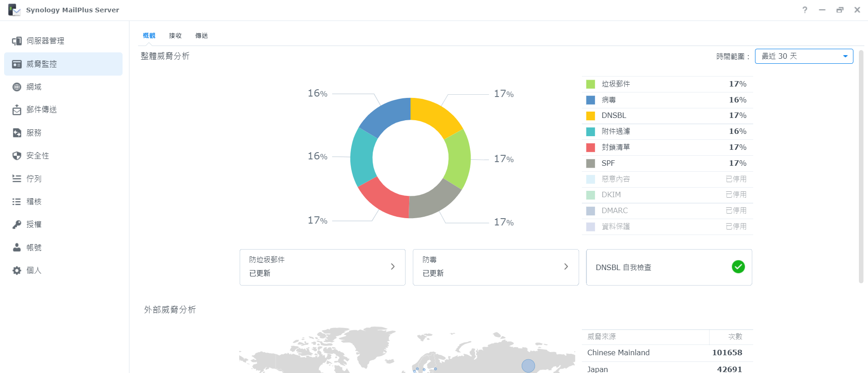The height and width of the screenshot is (373, 868).
Task: Click the DMARC disabled legend swatch
Action: click(x=591, y=211)
